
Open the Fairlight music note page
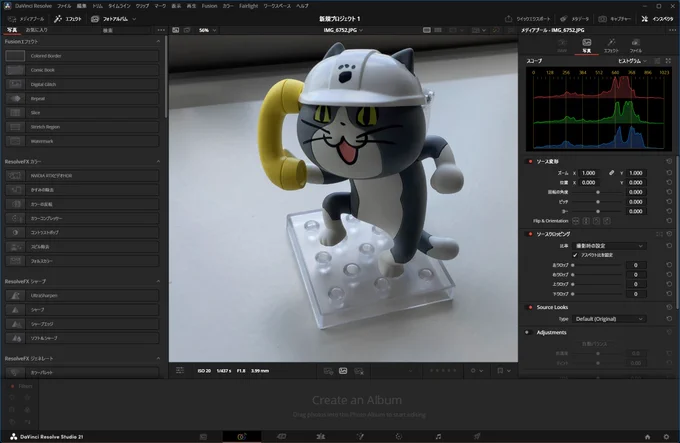point(438,436)
